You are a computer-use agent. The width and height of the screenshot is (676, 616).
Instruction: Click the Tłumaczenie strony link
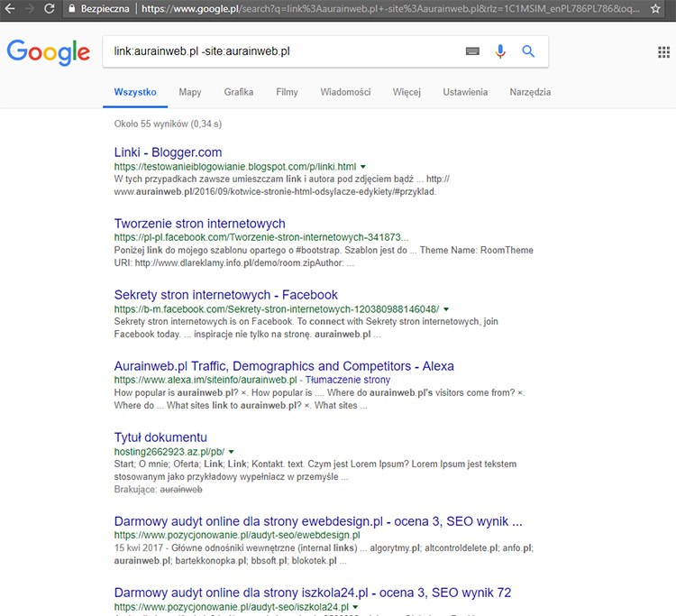348,380
